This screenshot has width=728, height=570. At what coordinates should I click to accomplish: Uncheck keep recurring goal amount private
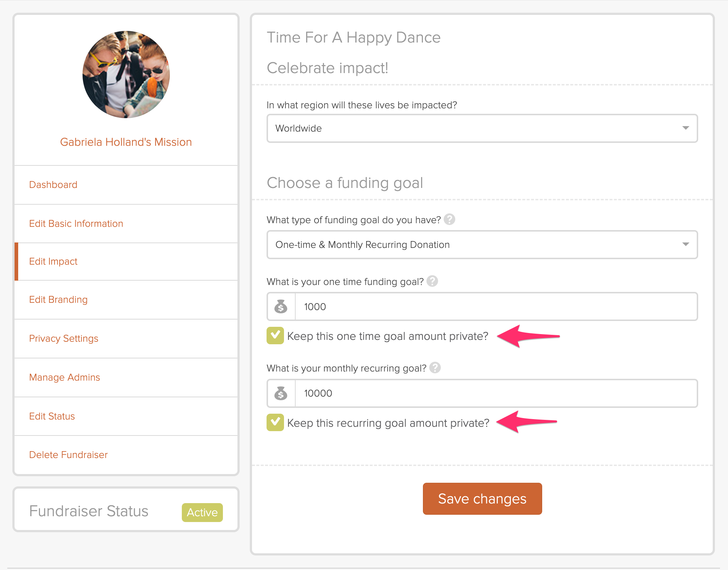pos(275,422)
